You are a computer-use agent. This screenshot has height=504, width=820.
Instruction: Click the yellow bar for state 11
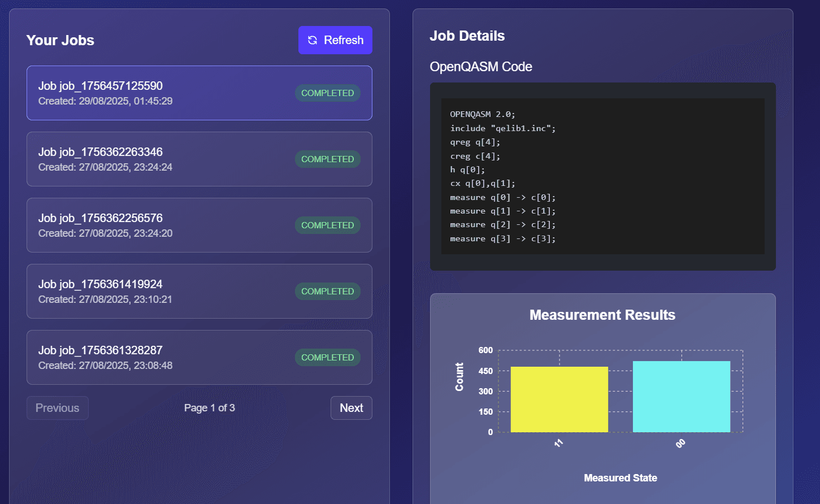pyautogui.click(x=559, y=399)
